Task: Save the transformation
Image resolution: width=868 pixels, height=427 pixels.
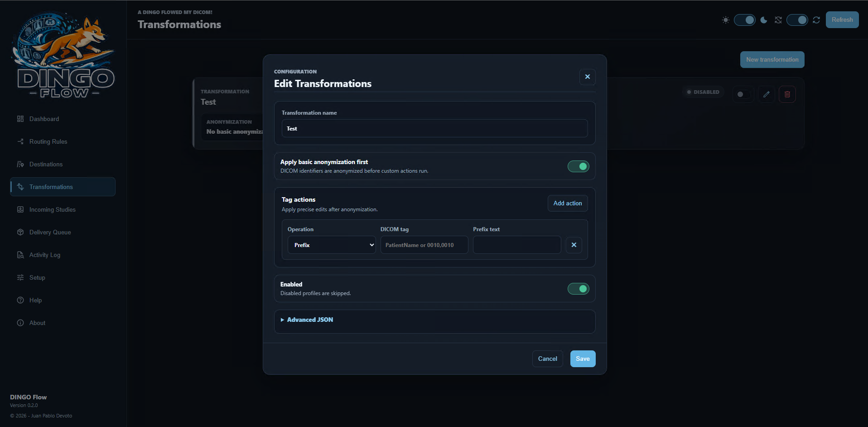Action: 583,359
